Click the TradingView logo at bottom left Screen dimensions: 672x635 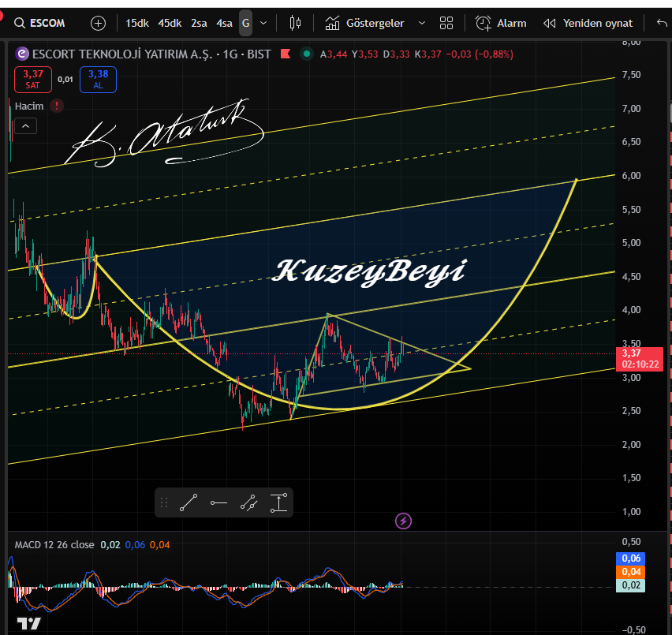pyautogui.click(x=28, y=622)
